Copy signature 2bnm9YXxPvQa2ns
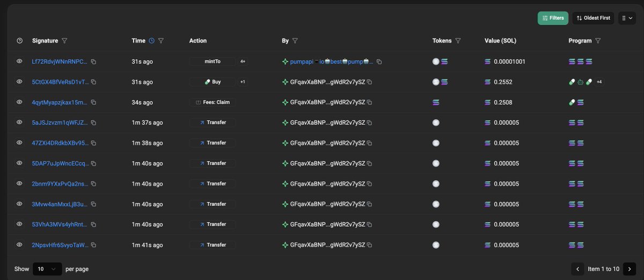Image resolution: width=644 pixels, height=280 pixels. pos(93,184)
